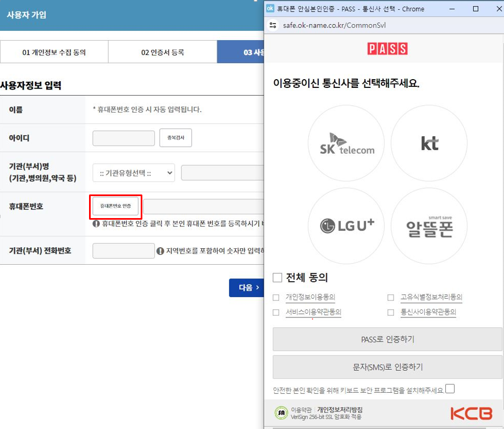Image resolution: width=504 pixels, height=429 pixels.
Task: Open the 통신사이용약관동의 terms link
Action: coord(428,312)
